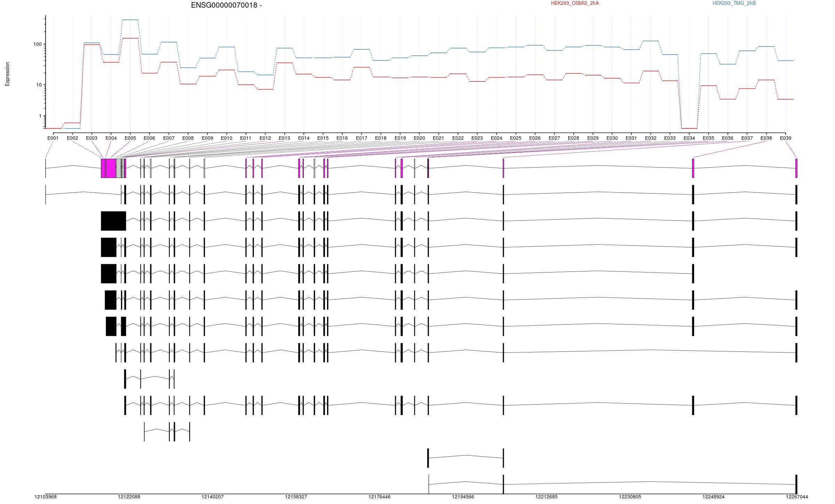Screen dimensions: 835x504
Task: Click exon bin label E028
Action: [x=573, y=138]
